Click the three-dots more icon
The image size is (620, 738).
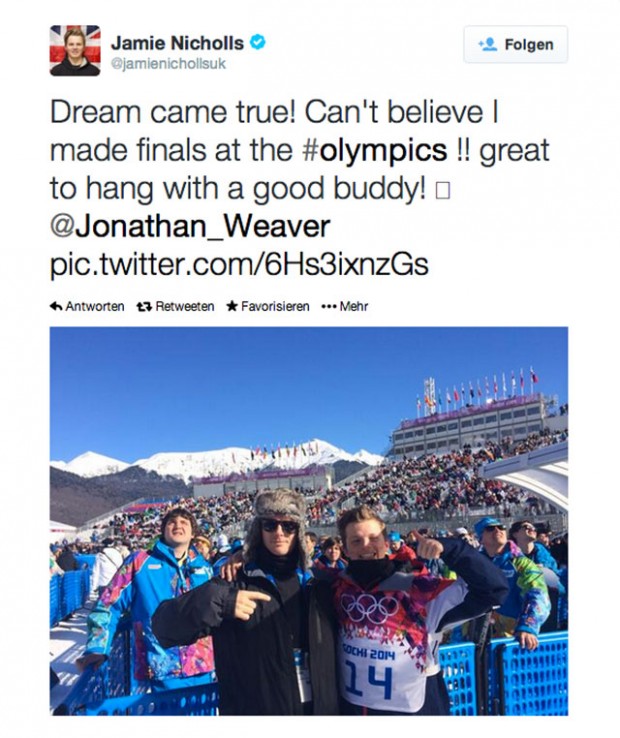tap(328, 307)
